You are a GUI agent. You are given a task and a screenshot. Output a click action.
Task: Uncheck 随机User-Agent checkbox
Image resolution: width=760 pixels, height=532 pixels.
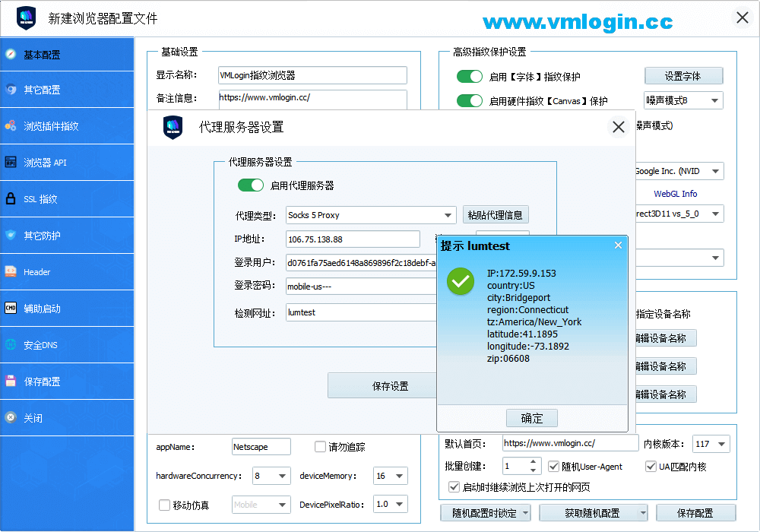[553, 467]
